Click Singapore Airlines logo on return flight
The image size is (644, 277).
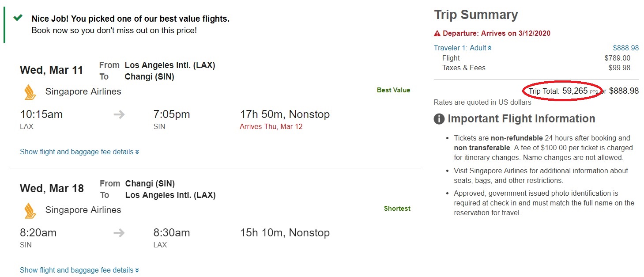click(30, 210)
